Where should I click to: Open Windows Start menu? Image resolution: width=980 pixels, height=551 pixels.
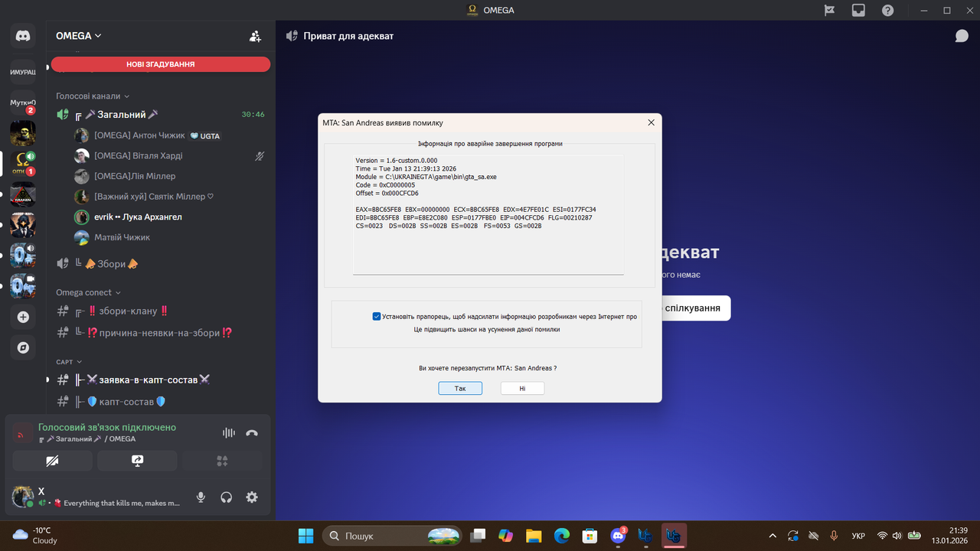[305, 536]
